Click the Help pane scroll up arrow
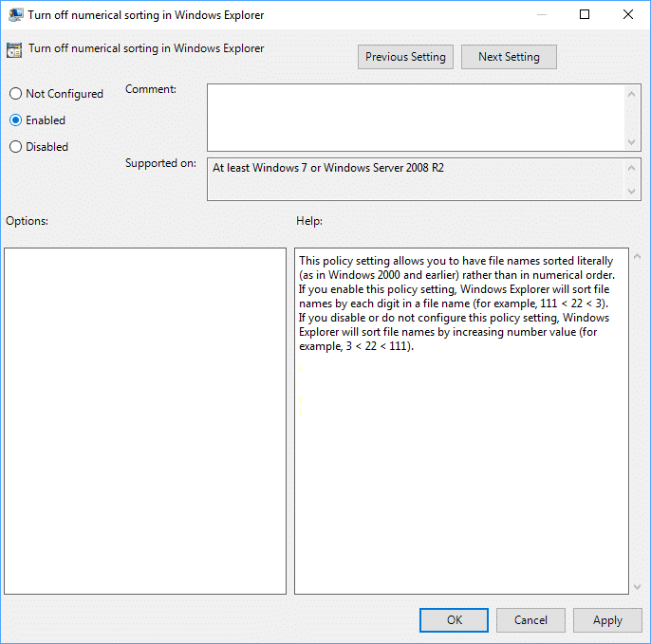 click(638, 256)
